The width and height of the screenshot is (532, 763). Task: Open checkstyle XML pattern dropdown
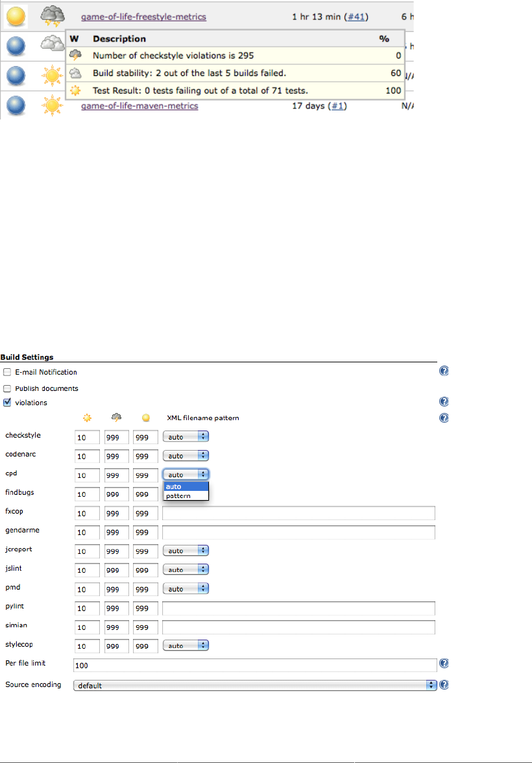click(186, 436)
